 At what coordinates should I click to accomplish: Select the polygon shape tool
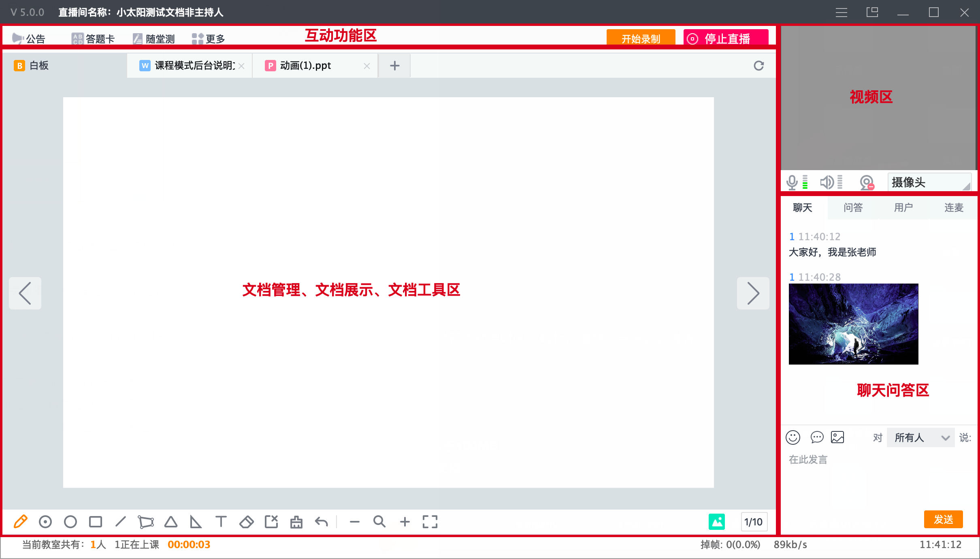pyautogui.click(x=146, y=522)
